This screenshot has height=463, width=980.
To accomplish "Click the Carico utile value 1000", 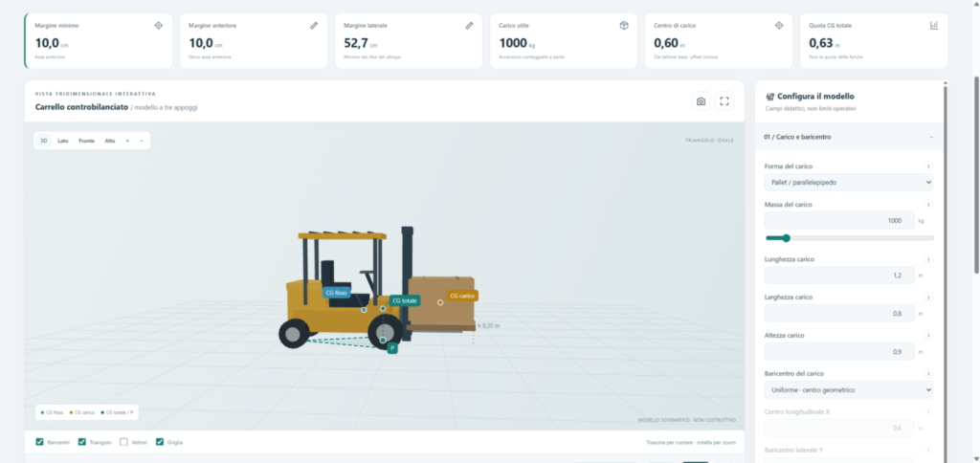I will pyautogui.click(x=513, y=43).
